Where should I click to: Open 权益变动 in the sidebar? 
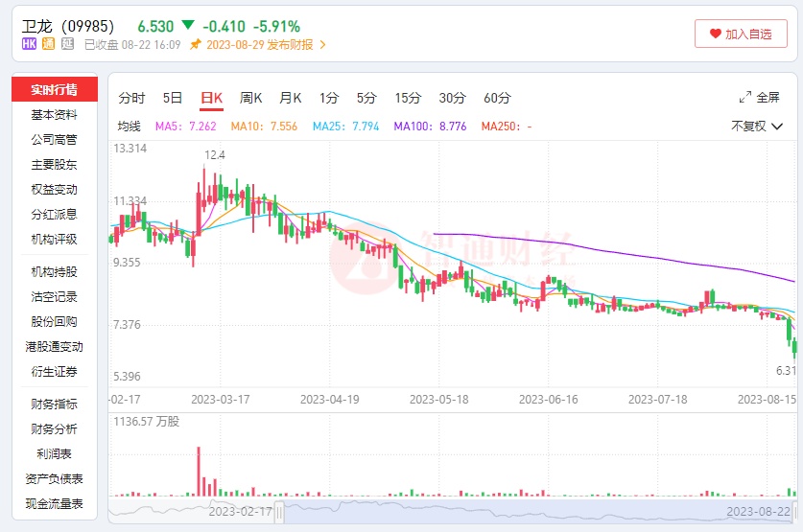[55, 189]
